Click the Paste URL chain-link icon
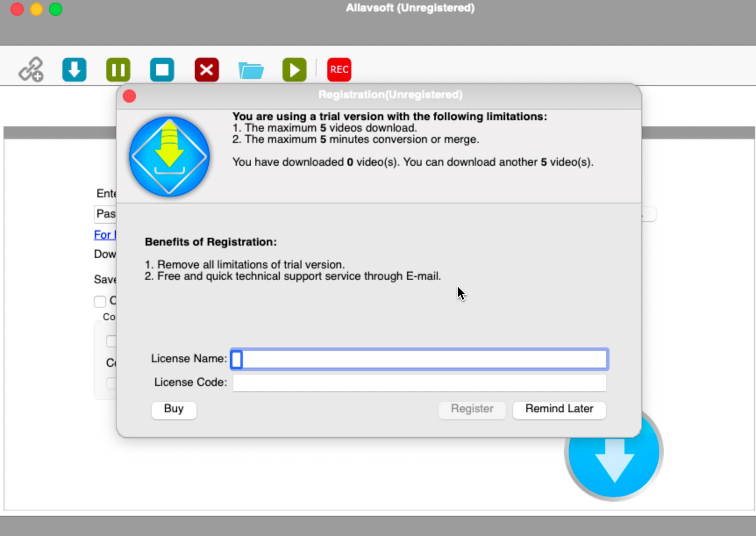Screen dimensions: 756x536 [31, 70]
